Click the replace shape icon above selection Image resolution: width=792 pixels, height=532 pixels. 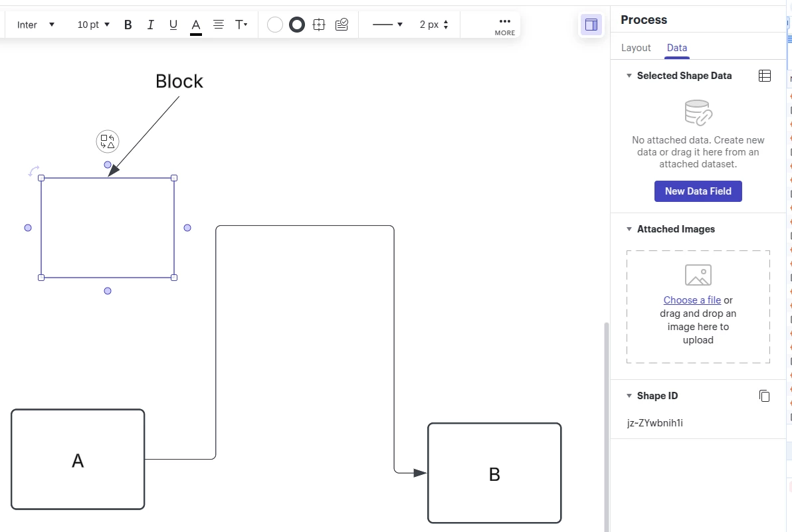(108, 142)
